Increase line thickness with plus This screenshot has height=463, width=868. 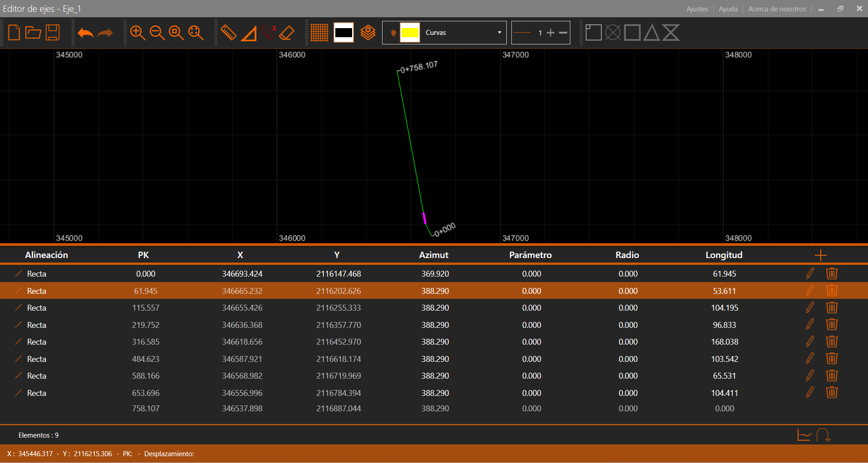pyautogui.click(x=551, y=33)
